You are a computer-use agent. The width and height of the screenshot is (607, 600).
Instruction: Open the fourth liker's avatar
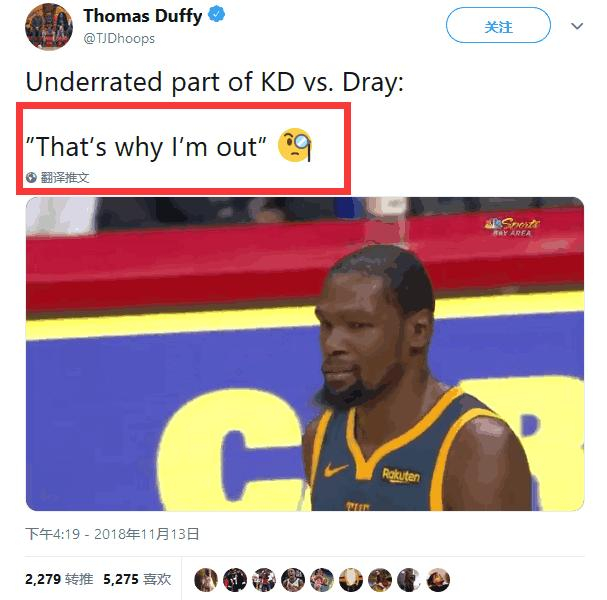click(x=293, y=579)
